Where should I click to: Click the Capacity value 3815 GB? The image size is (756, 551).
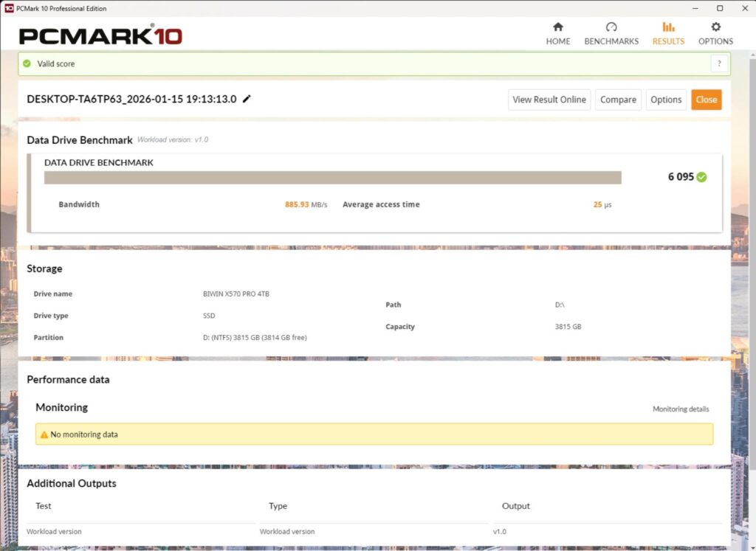(568, 327)
